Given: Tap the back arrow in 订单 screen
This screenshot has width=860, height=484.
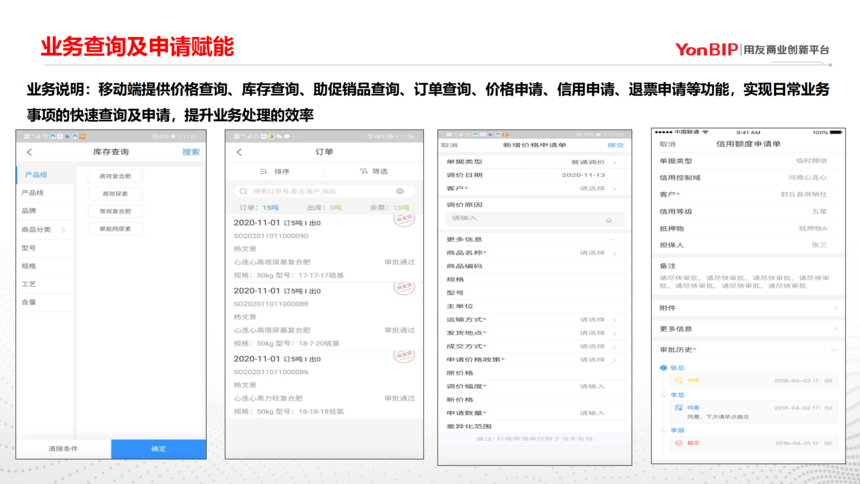Looking at the screenshot, I should coord(239,152).
